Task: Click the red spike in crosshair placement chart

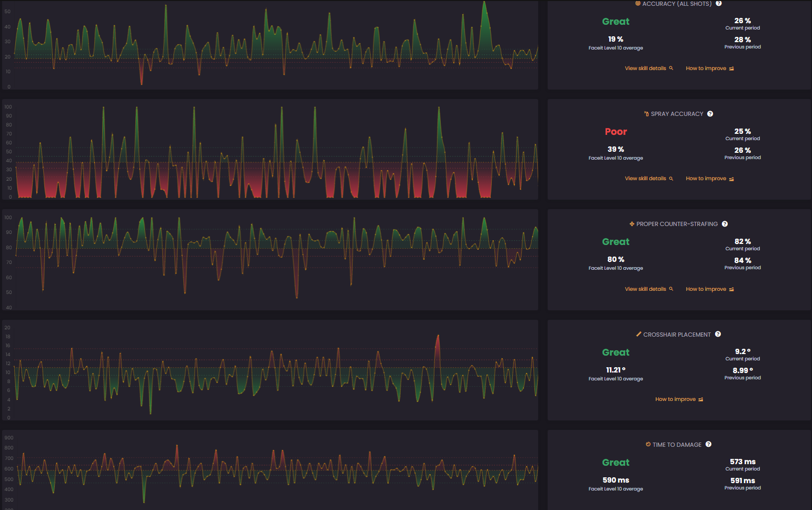Action: coord(438,337)
